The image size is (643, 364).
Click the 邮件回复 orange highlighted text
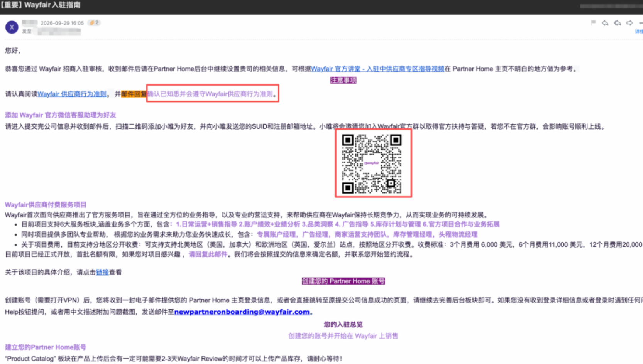coord(134,94)
